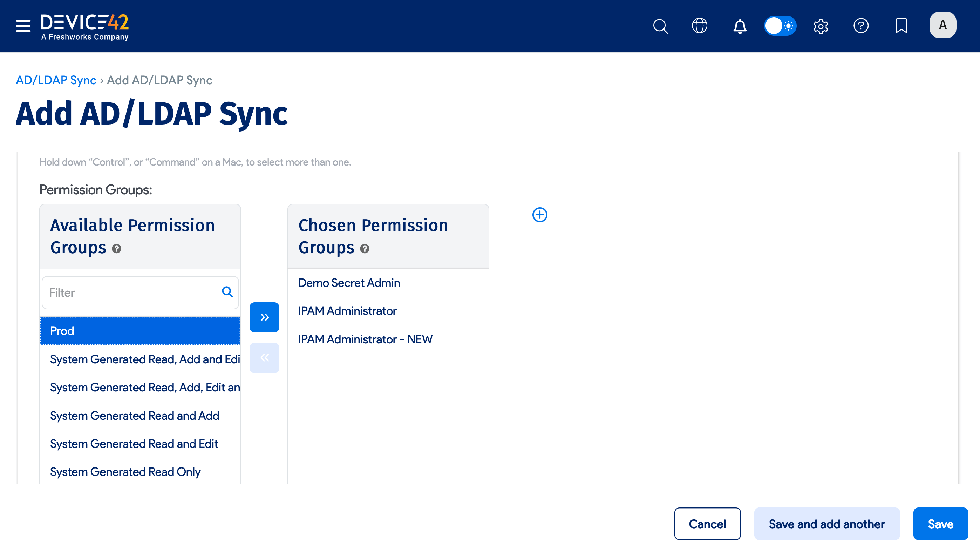The image size is (980, 545).
Task: Choose Save and add another
Action: pos(826,524)
